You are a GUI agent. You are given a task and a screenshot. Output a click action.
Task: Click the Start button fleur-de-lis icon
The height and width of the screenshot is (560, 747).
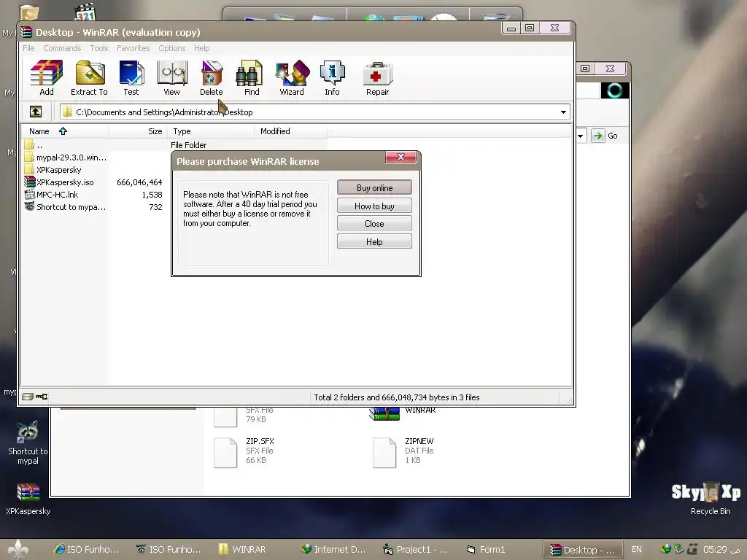click(x=18, y=550)
